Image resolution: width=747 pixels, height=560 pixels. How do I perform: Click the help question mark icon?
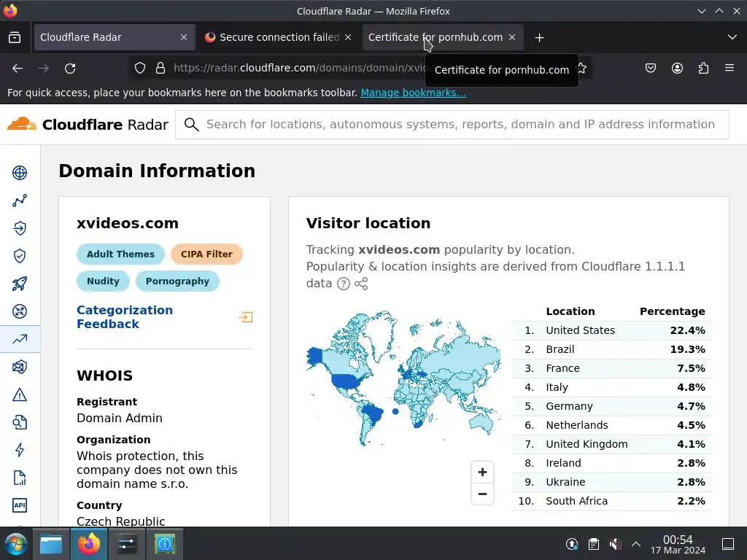coord(344,284)
